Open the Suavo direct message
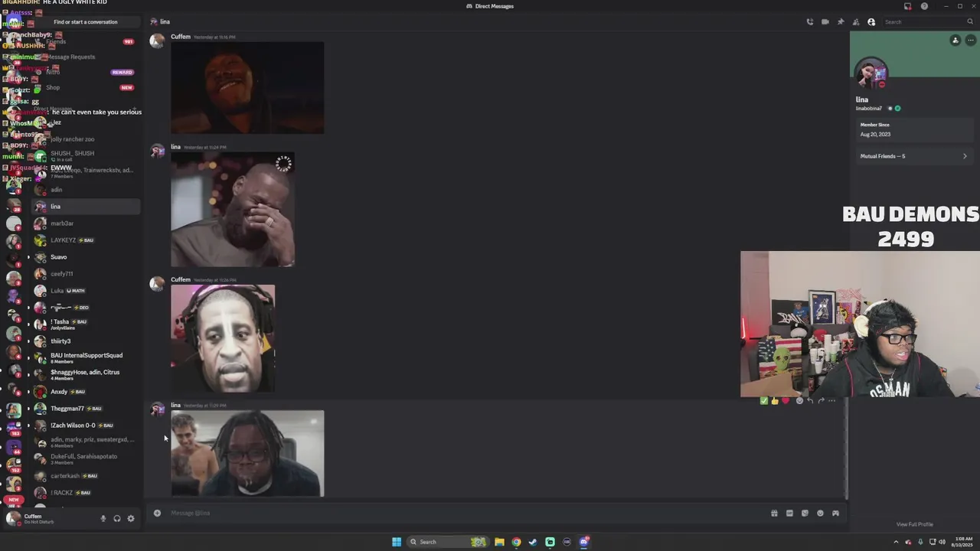This screenshot has height=551, width=980. [86, 257]
